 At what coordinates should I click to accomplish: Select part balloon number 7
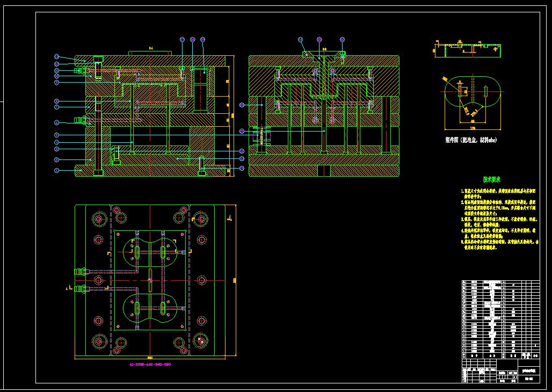[x=56, y=107]
